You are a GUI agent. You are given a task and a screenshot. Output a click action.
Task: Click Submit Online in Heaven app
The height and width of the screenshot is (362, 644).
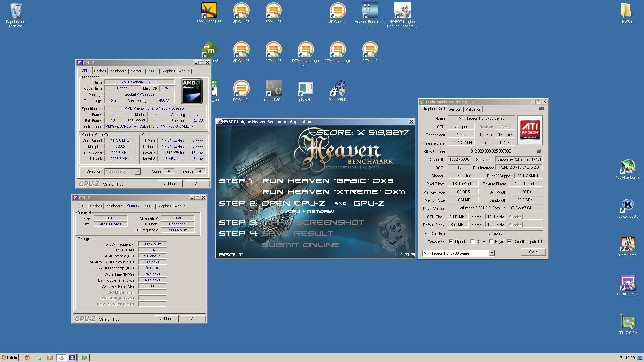(x=301, y=245)
